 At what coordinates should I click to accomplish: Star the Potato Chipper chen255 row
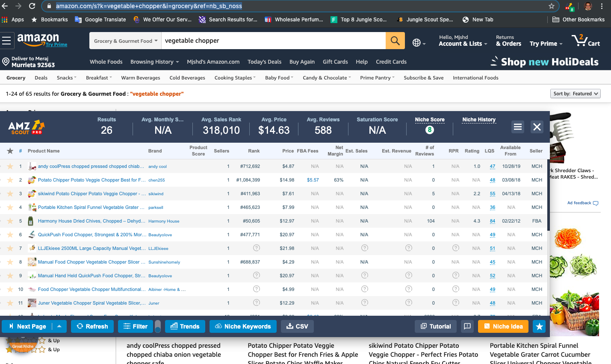point(10,180)
